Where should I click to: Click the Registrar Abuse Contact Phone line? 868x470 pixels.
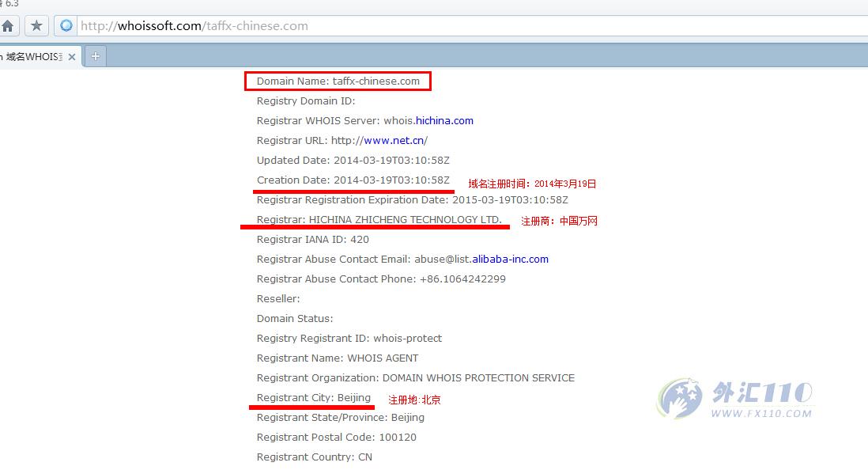pos(381,279)
